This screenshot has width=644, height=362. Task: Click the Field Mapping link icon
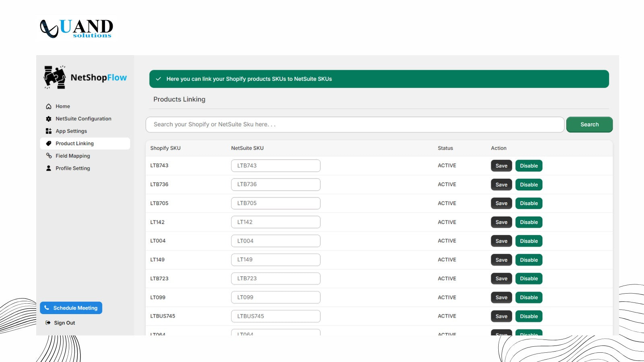(x=49, y=156)
